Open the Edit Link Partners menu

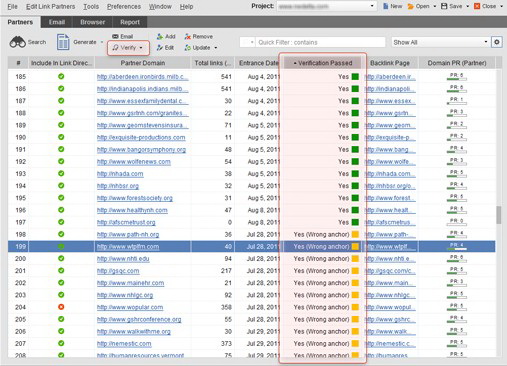(x=50, y=6)
